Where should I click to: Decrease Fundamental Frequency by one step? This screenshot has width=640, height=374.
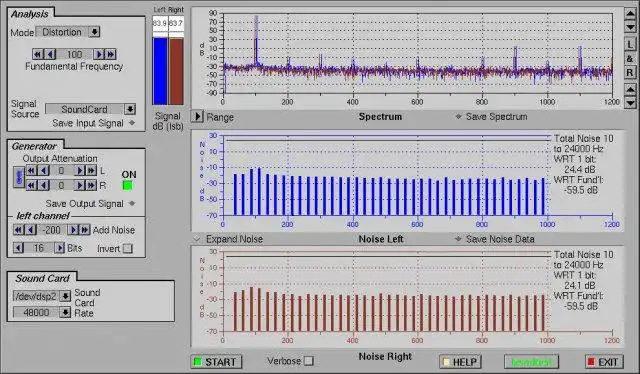(x=50, y=54)
